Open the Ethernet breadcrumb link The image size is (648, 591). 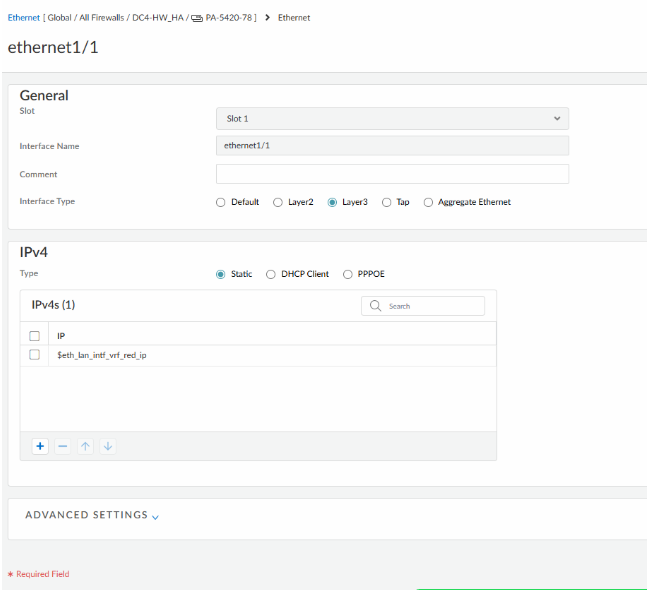point(24,17)
